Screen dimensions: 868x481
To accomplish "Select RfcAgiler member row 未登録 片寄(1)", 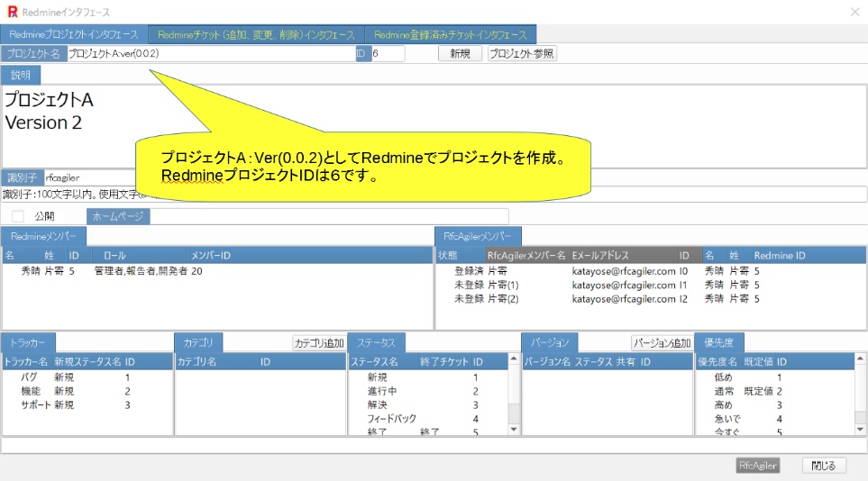I will coord(651,285).
